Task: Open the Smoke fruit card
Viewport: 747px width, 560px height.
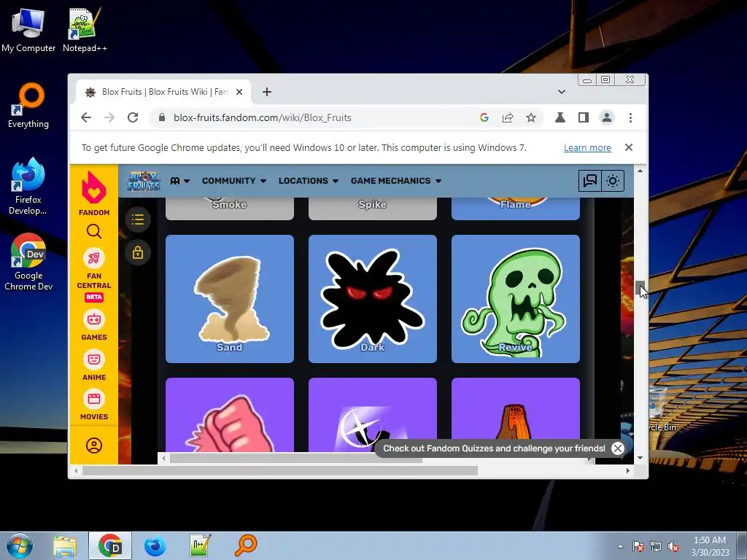Action: pos(230,209)
